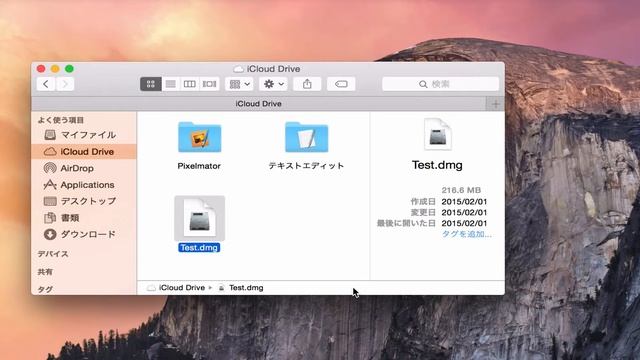The width and height of the screenshot is (640, 360).
Task: Click the ダウンロード arrow icon
Action: 50,234
